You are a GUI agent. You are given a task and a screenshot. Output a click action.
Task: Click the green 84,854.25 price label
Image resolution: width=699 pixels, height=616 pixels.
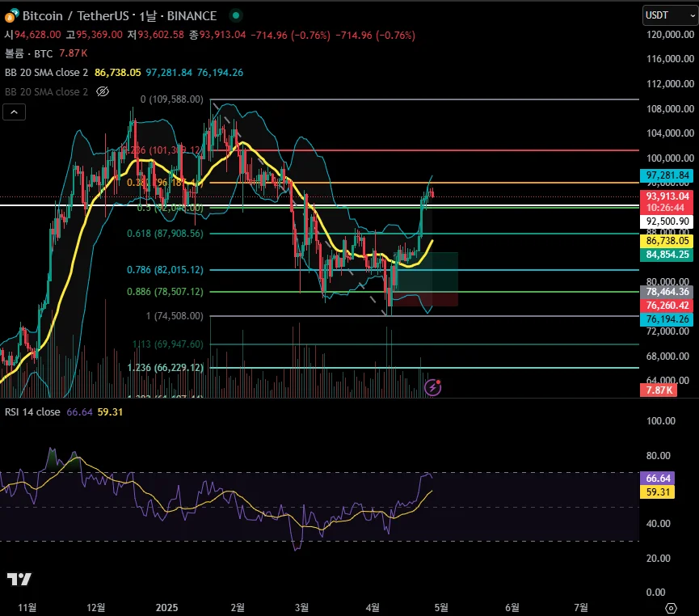pyautogui.click(x=667, y=255)
